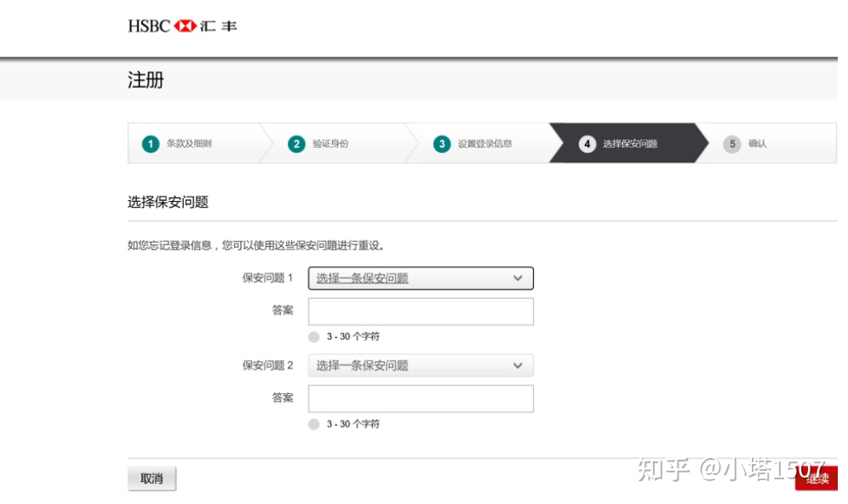
Task: Click the 选择保安问题 section heading
Action: [x=169, y=203]
